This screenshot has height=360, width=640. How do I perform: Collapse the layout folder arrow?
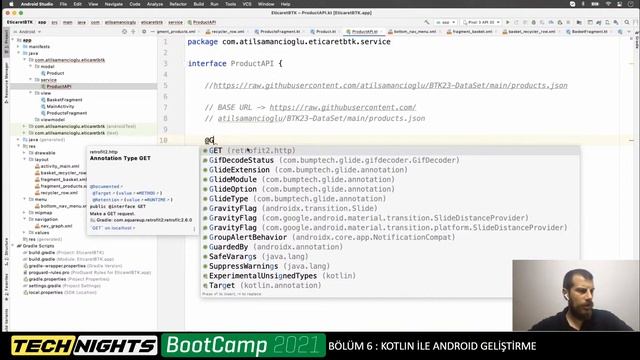point(24,159)
